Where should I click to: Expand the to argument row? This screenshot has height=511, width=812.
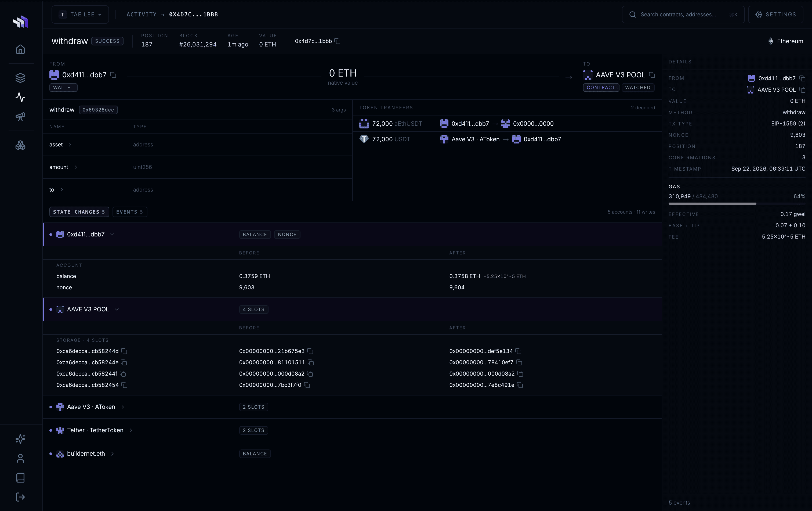point(61,190)
